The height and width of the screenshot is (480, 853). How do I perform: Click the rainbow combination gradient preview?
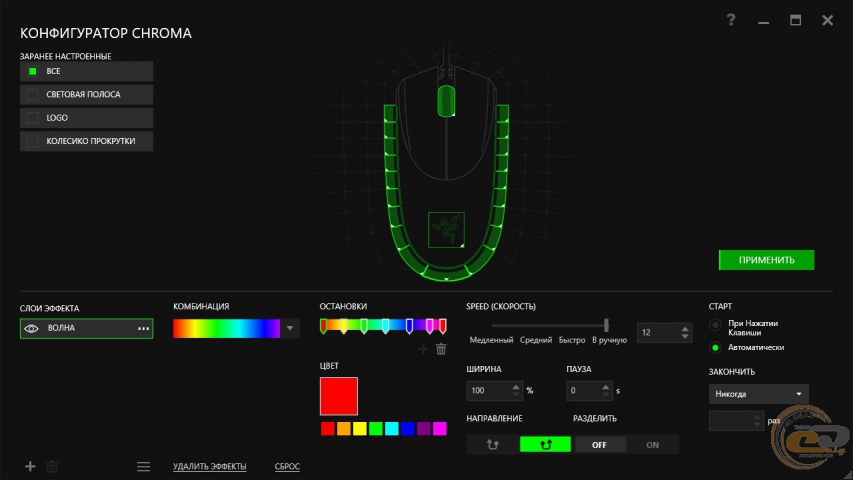click(226, 329)
